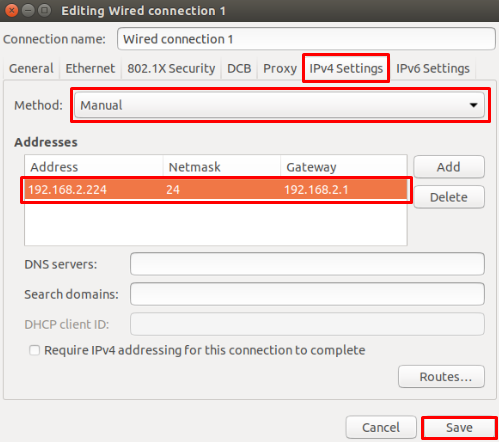The height and width of the screenshot is (442, 499).
Task: Click the Delete address button
Action: [x=449, y=197]
